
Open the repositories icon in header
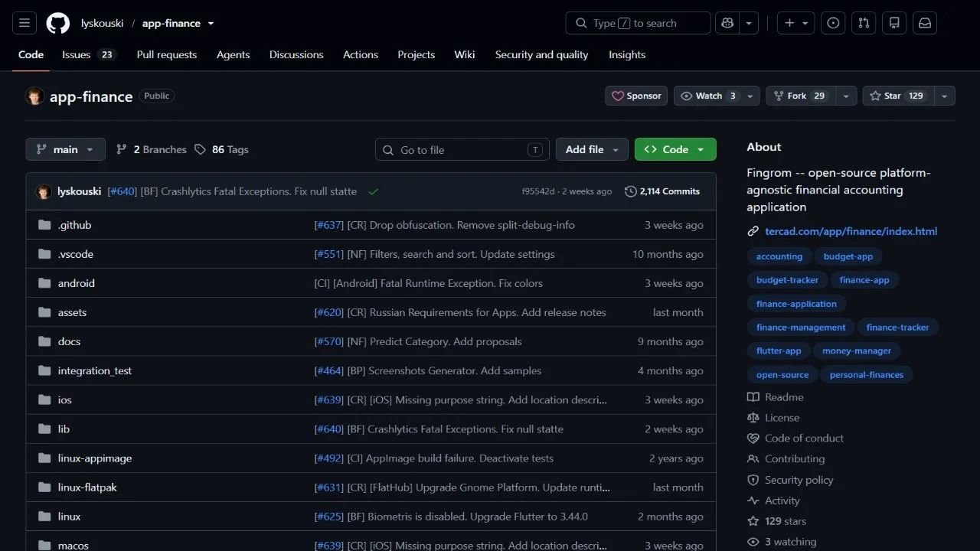(894, 23)
